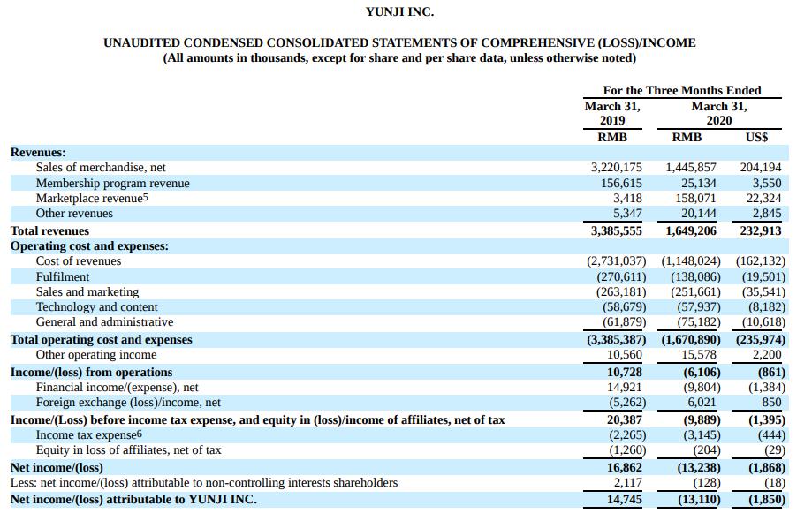812x521 pixels.
Task: Select the (2,731,037) cost of revenues value
Action: click(x=616, y=261)
